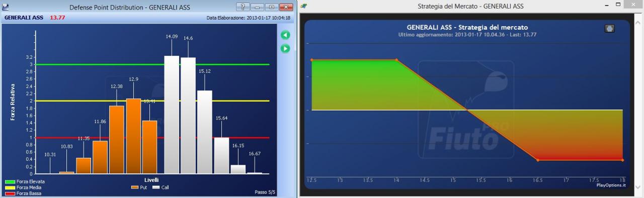This screenshot has width=644, height=198.
Task: Click the strategy line data point at 16.5
Action: (538, 160)
